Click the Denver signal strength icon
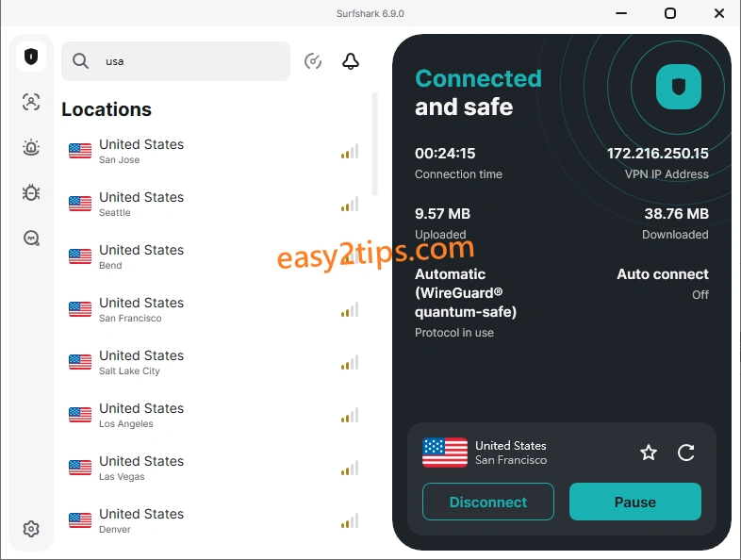741x560 pixels. 350,520
